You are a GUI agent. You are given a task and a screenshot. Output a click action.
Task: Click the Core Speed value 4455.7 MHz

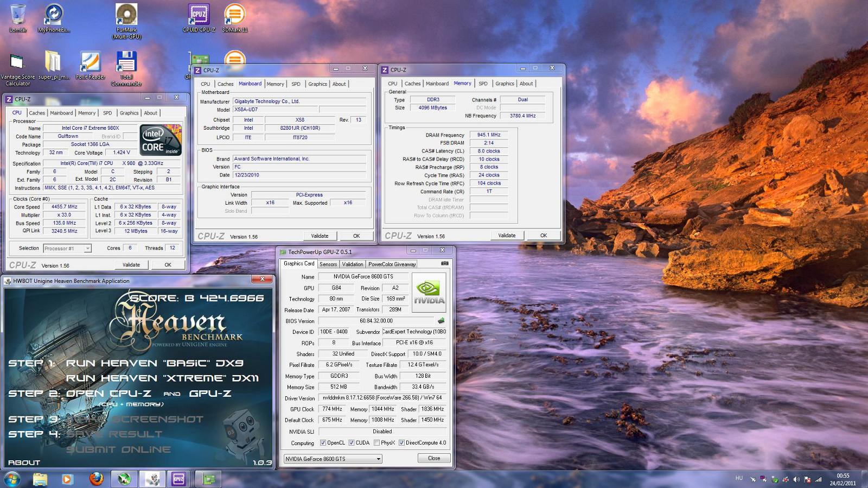[x=65, y=207]
